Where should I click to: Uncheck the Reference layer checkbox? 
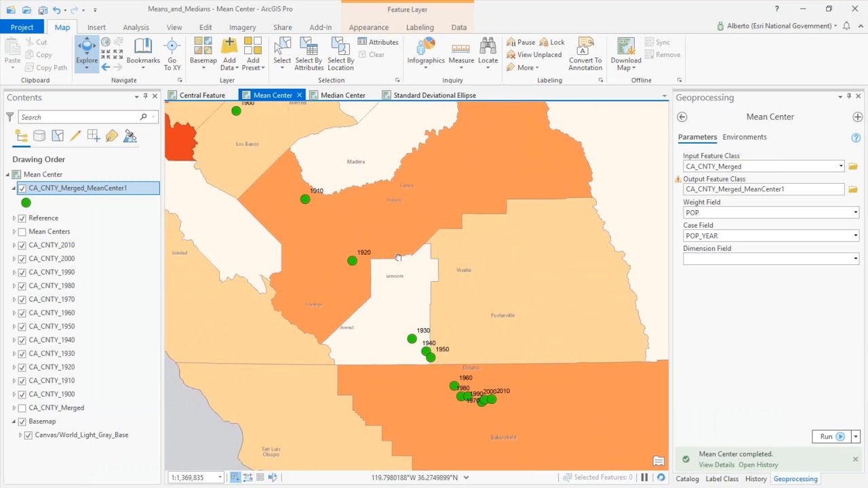click(22, 218)
